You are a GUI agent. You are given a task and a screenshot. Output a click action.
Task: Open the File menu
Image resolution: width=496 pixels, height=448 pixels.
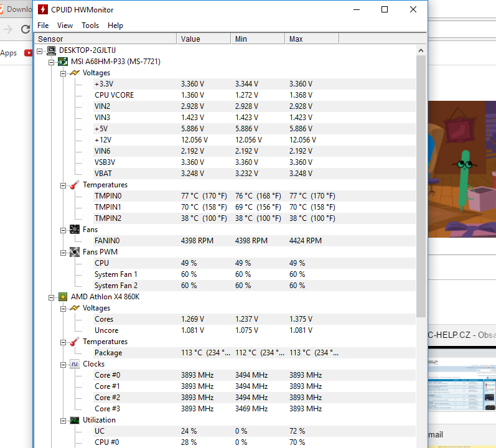pos(43,26)
